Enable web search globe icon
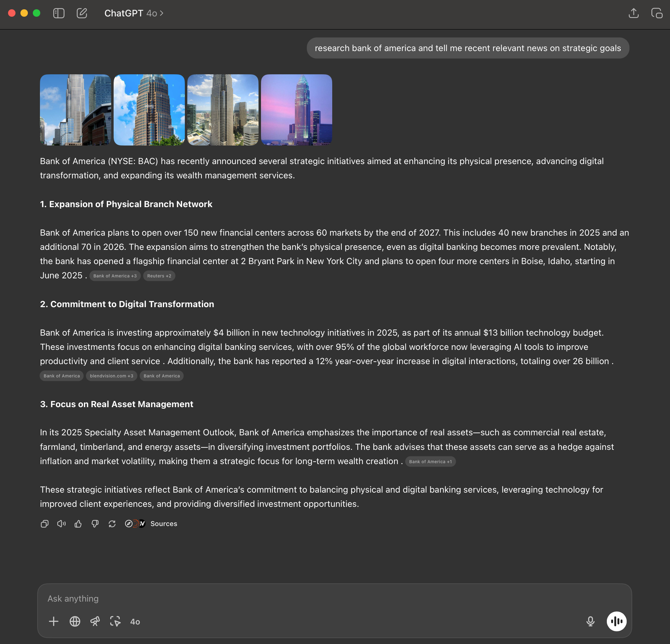 tap(75, 621)
